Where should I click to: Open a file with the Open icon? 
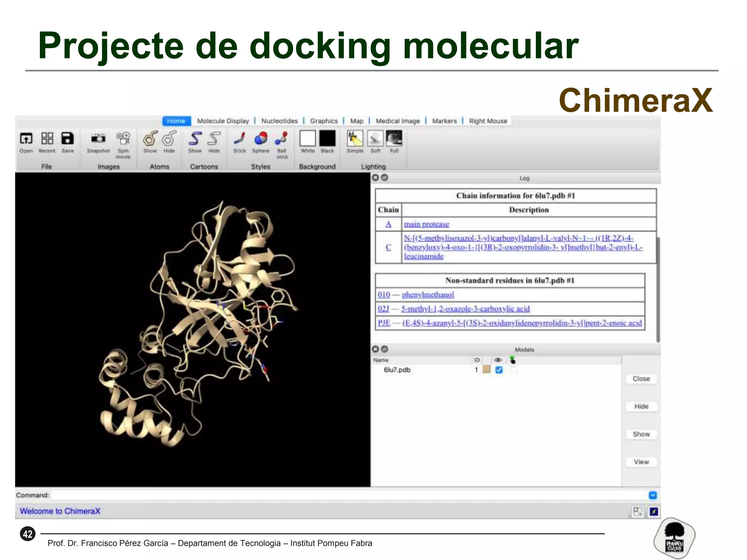pos(26,142)
